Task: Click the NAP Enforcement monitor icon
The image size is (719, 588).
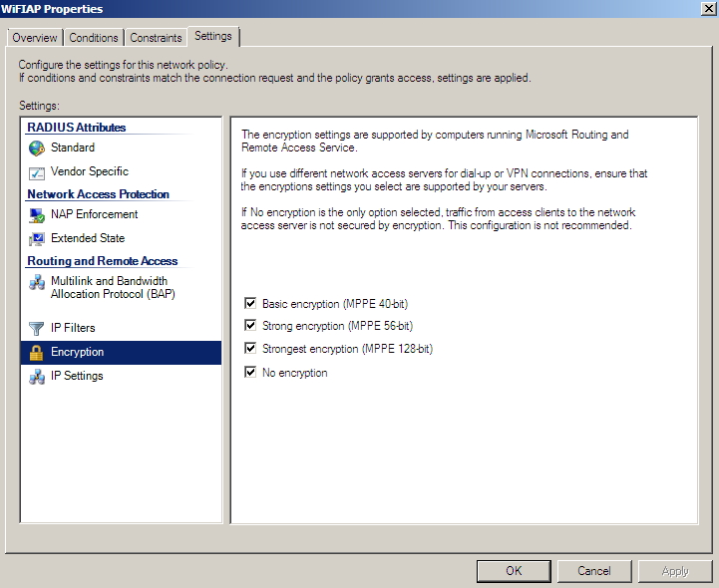Action: [37, 215]
